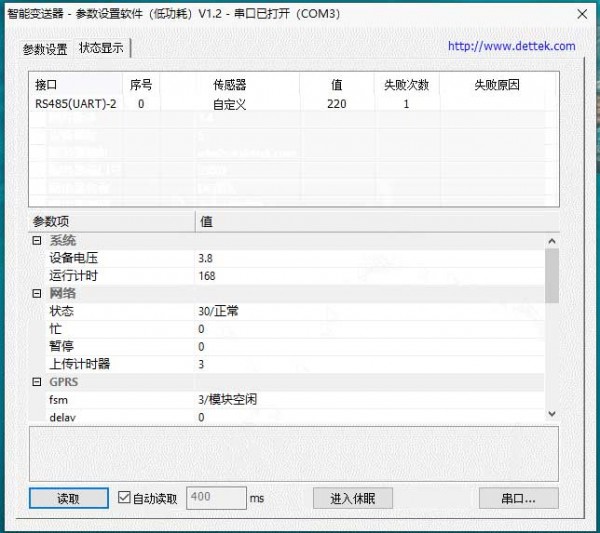The image size is (600, 533).
Task: Select the RS485(UART)-2 interface row
Action: (x=75, y=104)
